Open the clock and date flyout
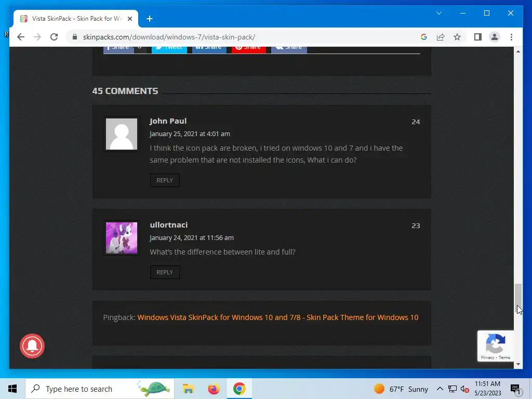Screen dimensions: 532x399 pos(487,389)
